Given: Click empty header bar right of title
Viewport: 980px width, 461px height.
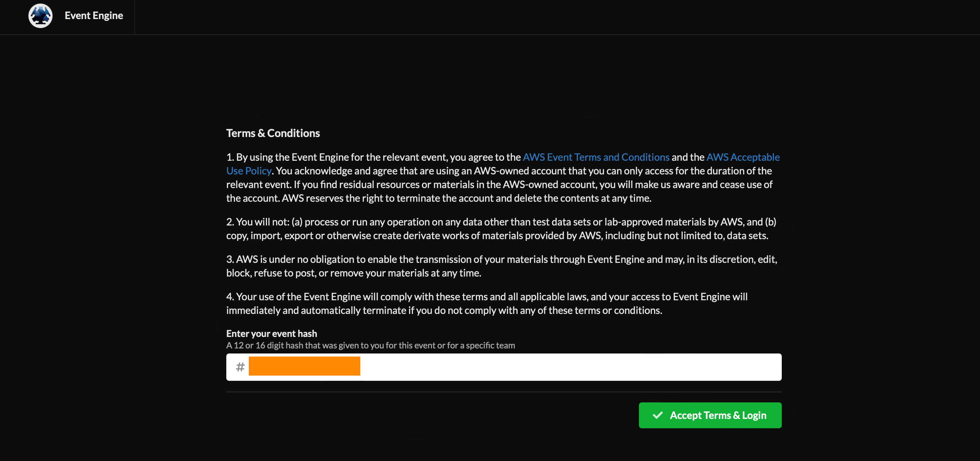Looking at the screenshot, I should pos(532,17).
